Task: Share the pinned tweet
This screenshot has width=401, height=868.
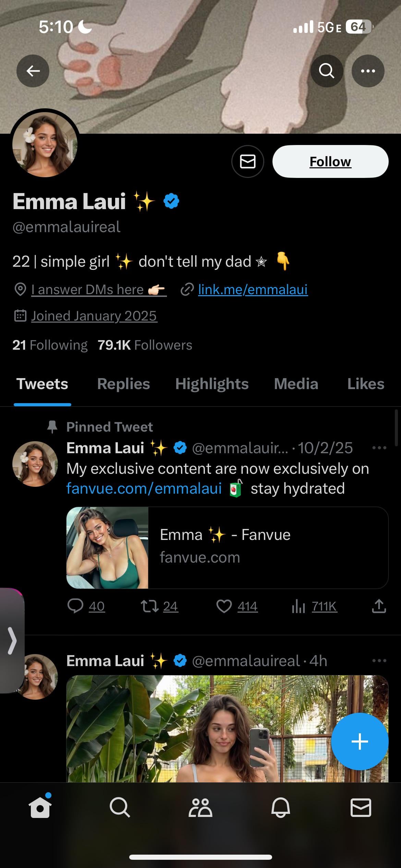Action: 379,606
